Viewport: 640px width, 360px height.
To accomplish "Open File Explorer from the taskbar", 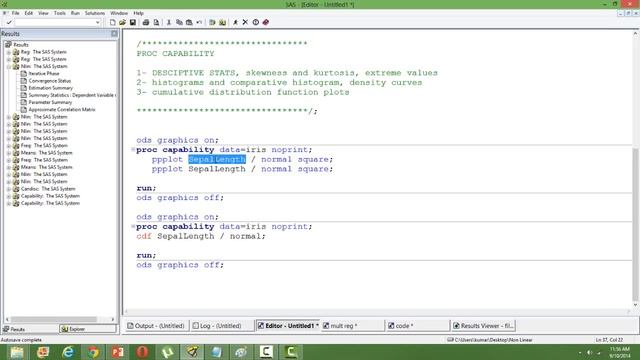I will (x=17, y=352).
